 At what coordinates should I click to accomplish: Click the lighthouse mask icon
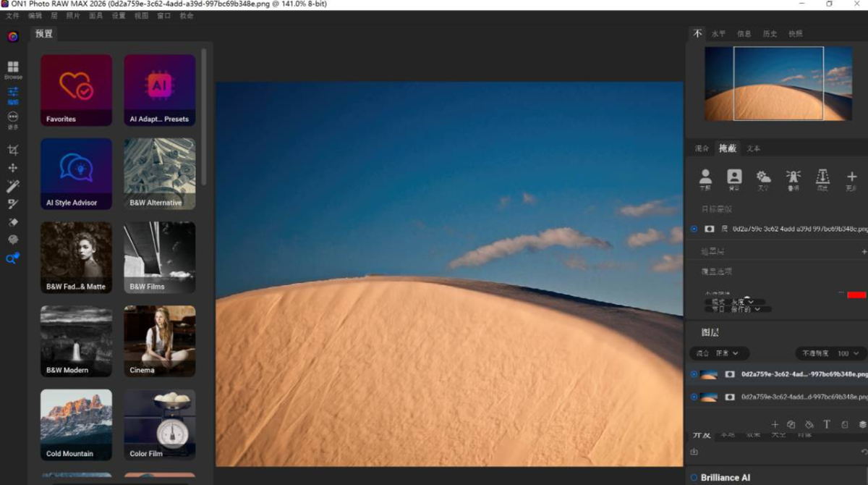(x=793, y=178)
